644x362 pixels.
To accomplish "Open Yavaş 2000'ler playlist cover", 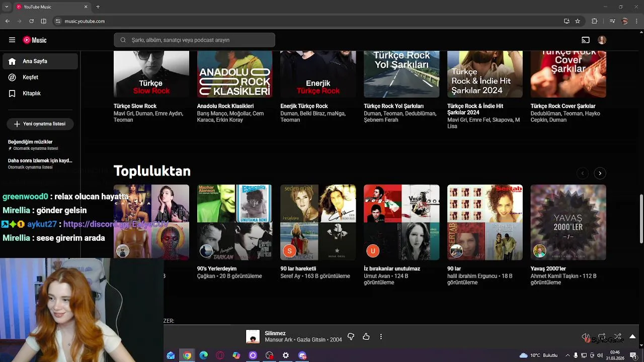I will (x=569, y=222).
